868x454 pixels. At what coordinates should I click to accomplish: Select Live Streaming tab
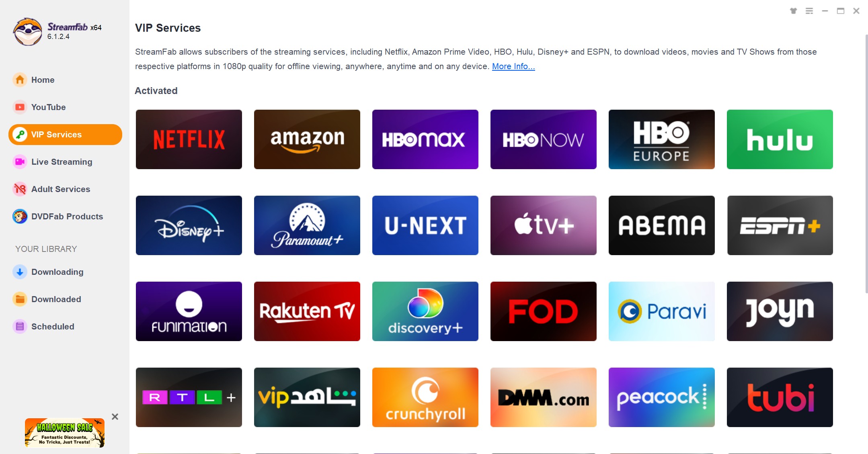pos(62,161)
